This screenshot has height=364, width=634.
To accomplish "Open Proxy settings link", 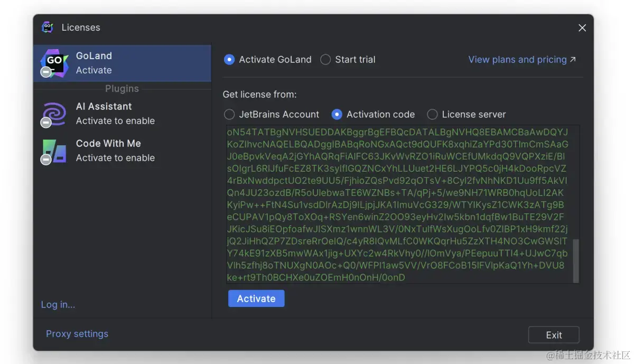I will [77, 334].
